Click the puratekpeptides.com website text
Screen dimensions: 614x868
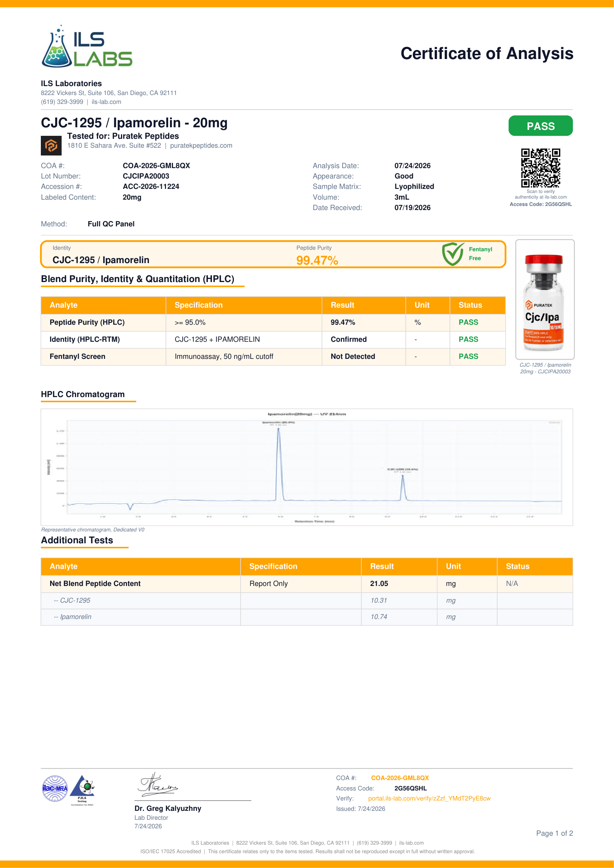(201, 145)
